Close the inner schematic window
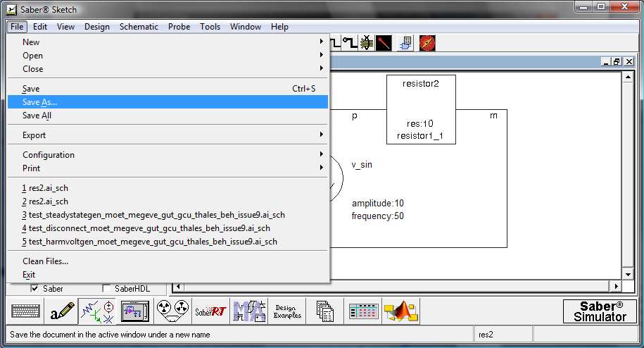644x348 pixels. click(629, 61)
